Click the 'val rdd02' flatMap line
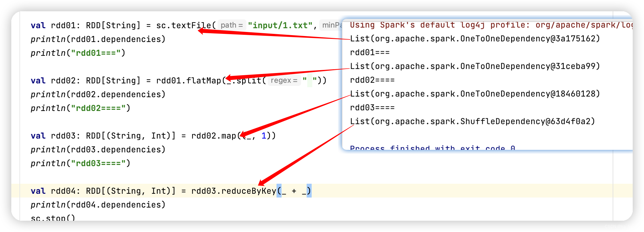The image size is (644, 232). coord(179,81)
